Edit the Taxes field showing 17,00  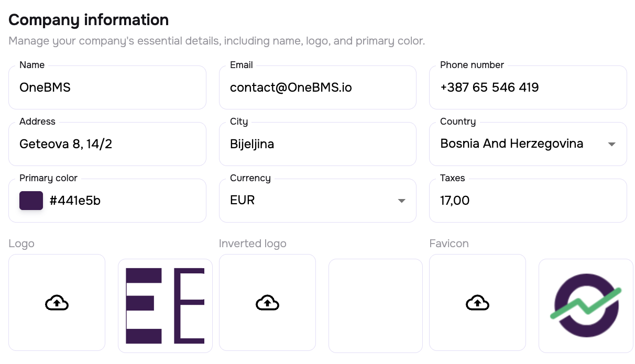point(528,201)
